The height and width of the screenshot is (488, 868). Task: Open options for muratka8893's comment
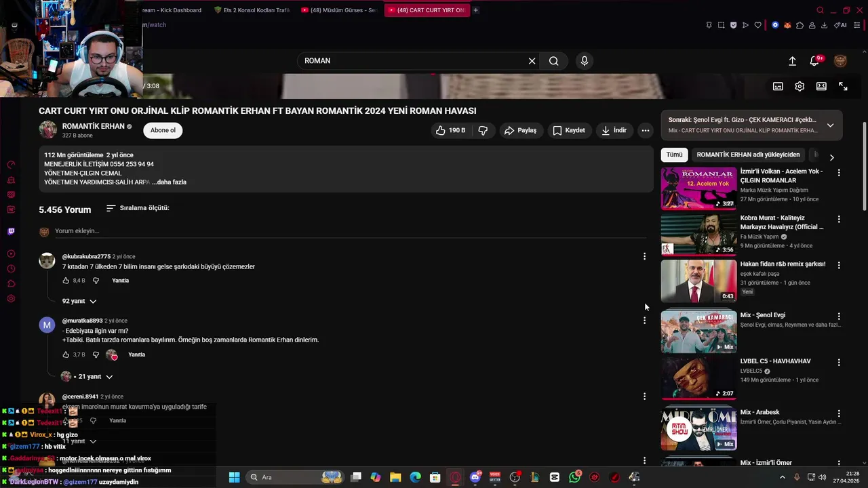click(644, 321)
